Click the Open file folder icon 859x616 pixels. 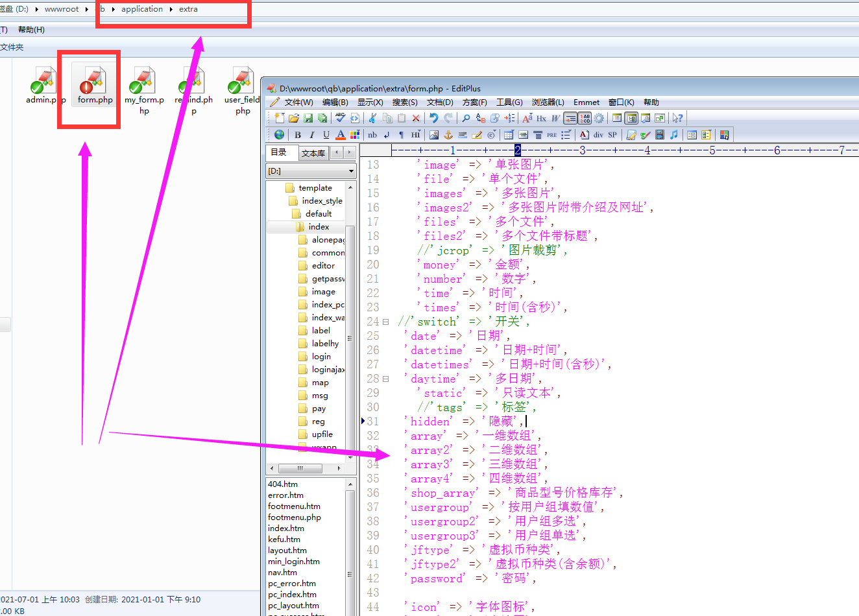[x=294, y=118]
